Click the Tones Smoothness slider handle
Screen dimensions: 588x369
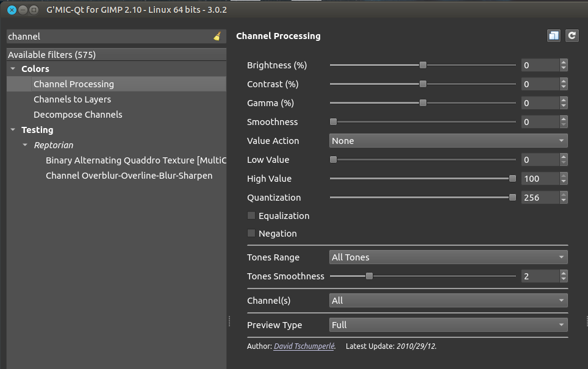click(369, 276)
